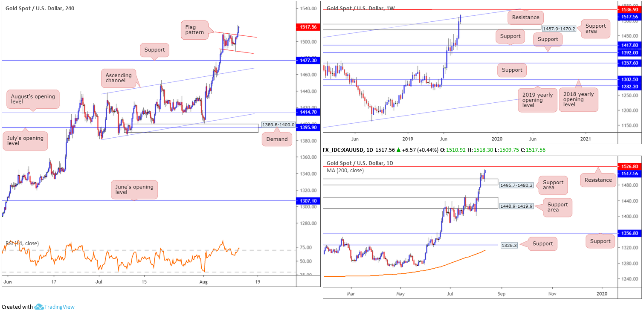
Task: Click 'Gold Spot / U.S. Dollar, 1D' title
Action: point(360,163)
